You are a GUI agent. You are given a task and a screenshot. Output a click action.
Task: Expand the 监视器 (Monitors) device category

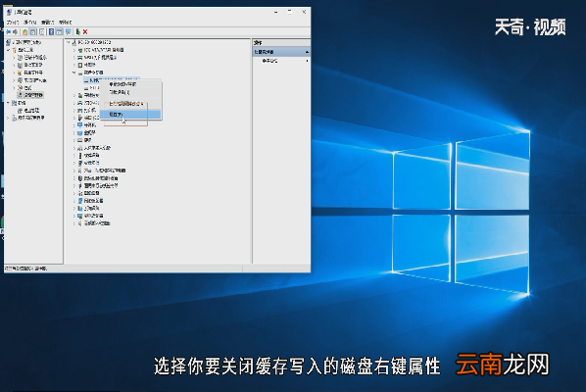tap(74, 132)
